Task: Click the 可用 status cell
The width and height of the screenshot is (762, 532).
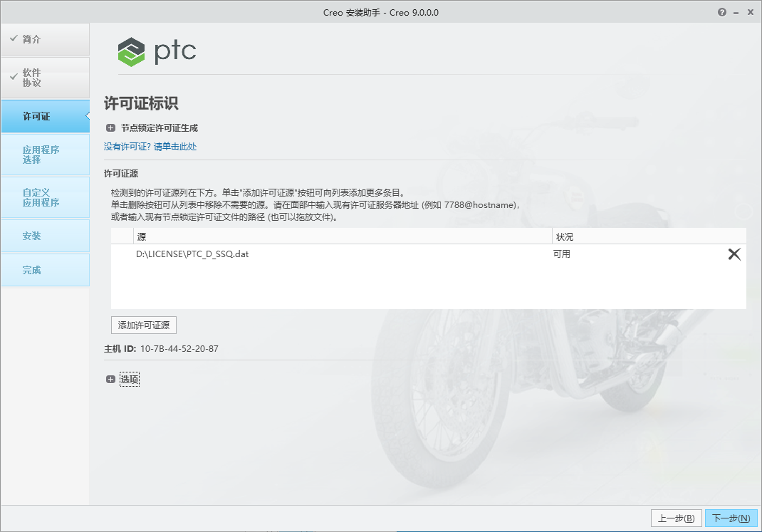Action: click(x=562, y=254)
